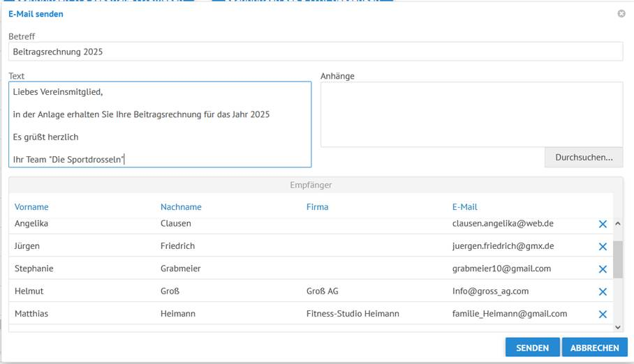The height and width of the screenshot is (364, 634).
Task: Remove Angelika Clausen from recipients
Action: pos(603,224)
